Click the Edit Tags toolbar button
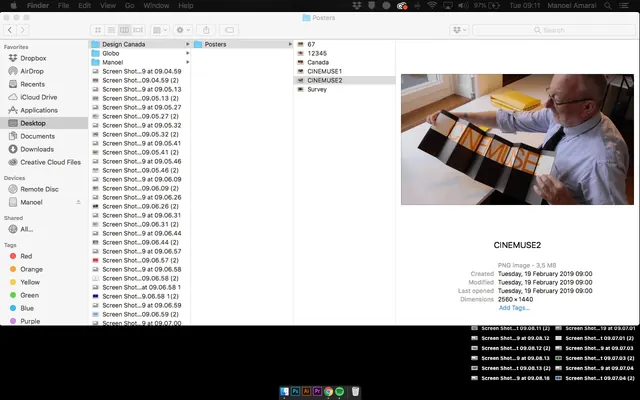The image size is (640, 400). [229, 30]
